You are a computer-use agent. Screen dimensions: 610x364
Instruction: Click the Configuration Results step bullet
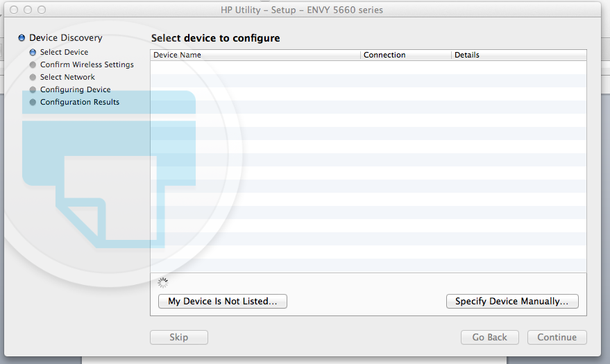point(33,102)
